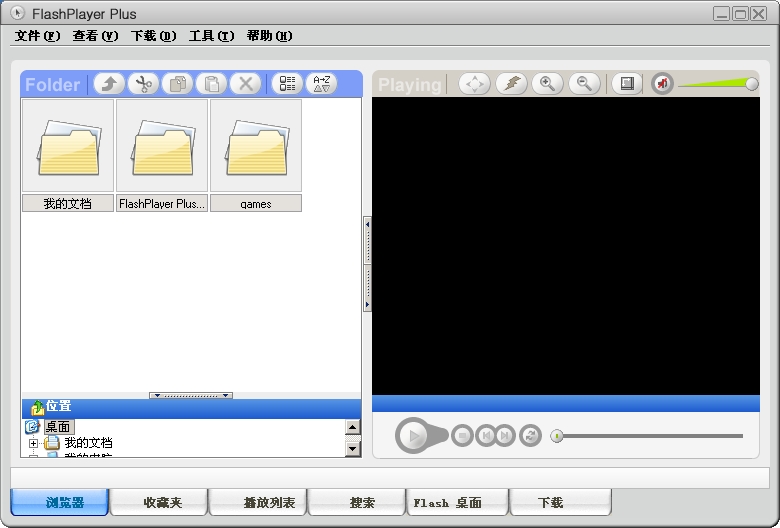The image size is (780, 528).
Task: Skip to previous track
Action: pyautogui.click(x=486, y=436)
